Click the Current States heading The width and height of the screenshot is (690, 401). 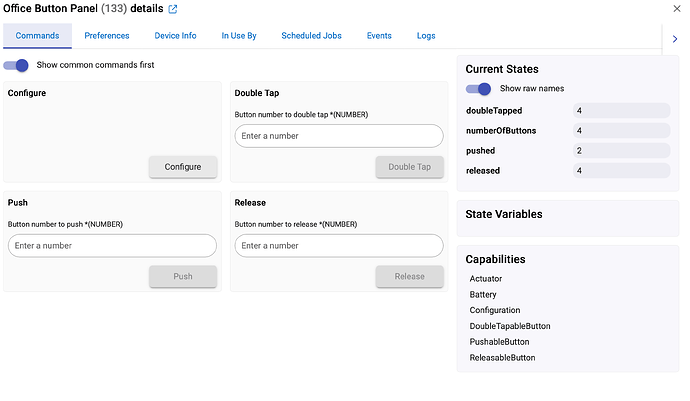click(502, 69)
